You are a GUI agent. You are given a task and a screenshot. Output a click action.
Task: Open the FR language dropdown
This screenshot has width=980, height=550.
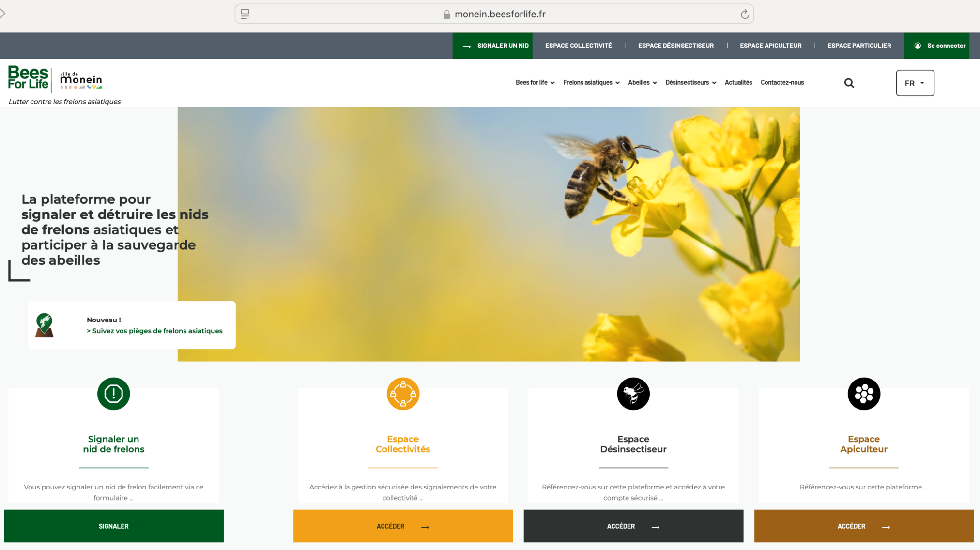coord(915,83)
